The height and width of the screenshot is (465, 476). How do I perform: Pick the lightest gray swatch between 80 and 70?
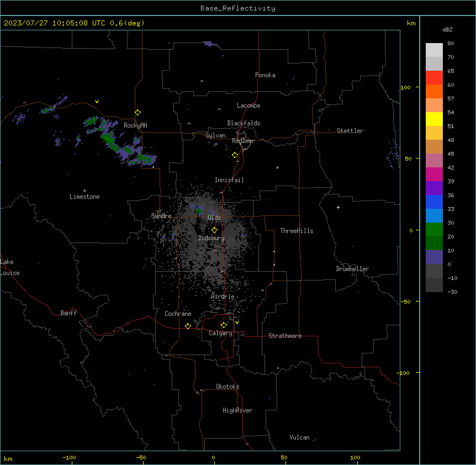(434, 50)
